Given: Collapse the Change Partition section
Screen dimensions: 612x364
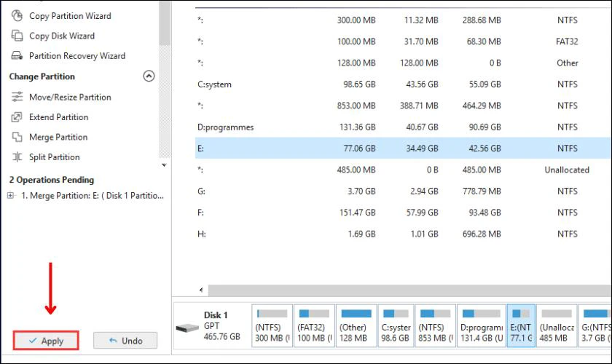Looking at the screenshot, I should pos(149,76).
